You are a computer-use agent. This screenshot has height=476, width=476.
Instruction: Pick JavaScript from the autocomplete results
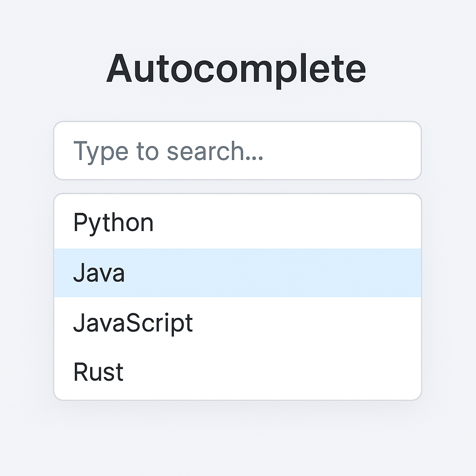(x=133, y=323)
